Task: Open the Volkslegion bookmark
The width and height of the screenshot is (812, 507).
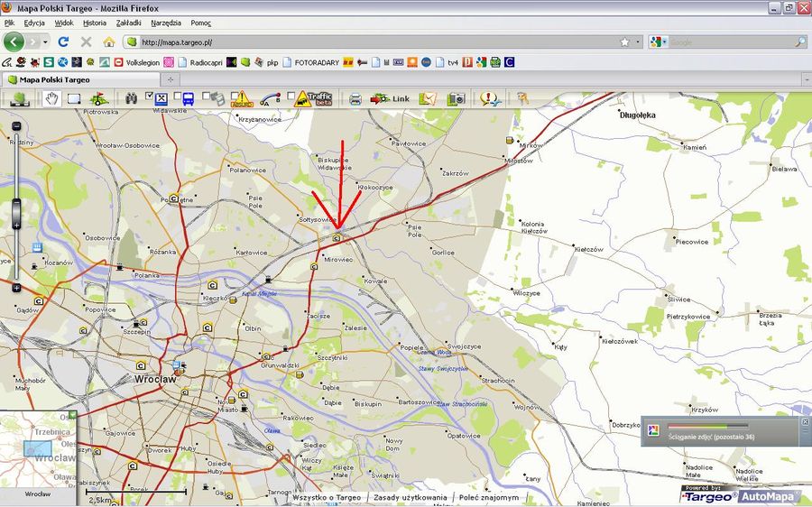Action: [x=137, y=62]
